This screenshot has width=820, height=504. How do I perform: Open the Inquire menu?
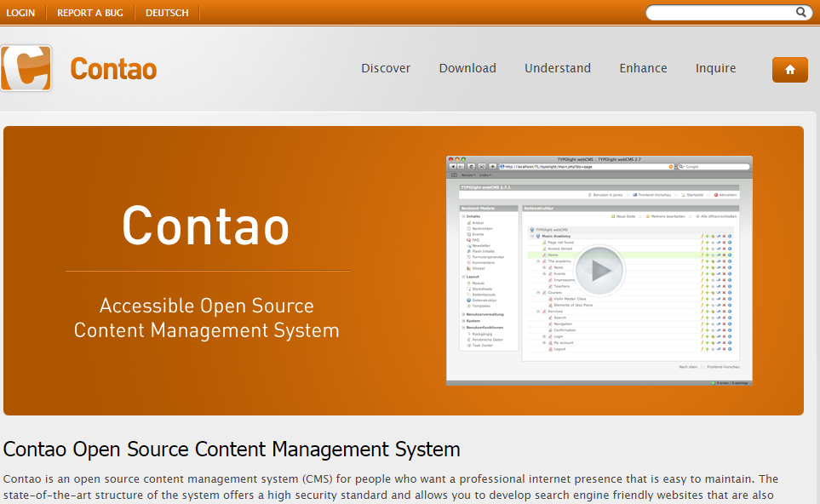715,68
